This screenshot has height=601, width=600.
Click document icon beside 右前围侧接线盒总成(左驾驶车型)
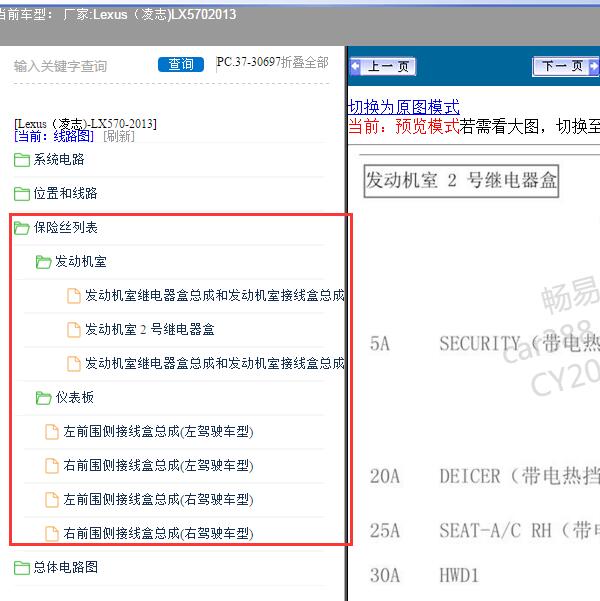[x=52, y=466]
